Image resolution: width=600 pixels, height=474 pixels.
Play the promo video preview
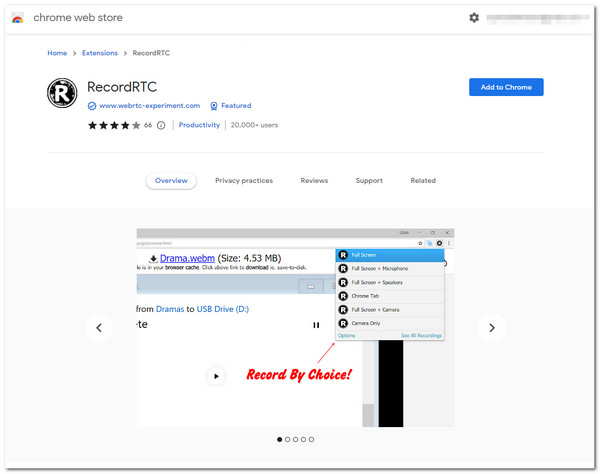(x=216, y=376)
